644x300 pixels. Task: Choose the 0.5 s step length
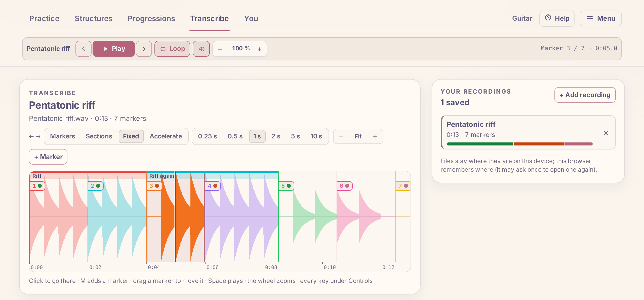coord(235,136)
